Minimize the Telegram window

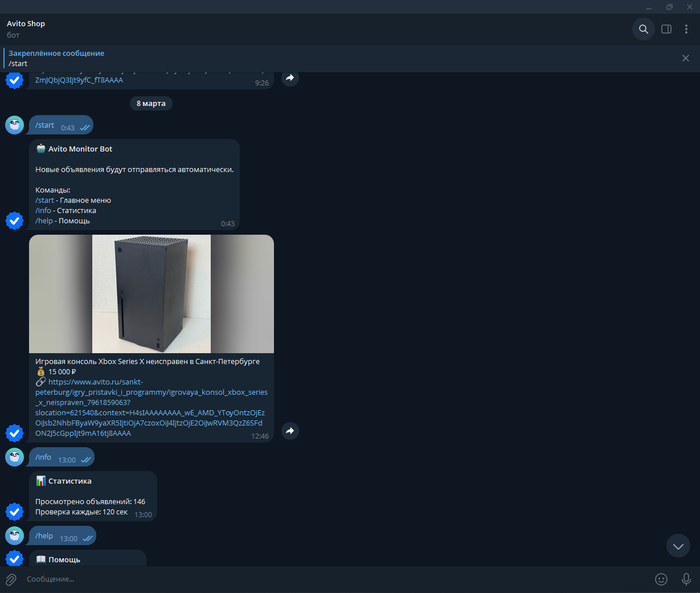649,7
